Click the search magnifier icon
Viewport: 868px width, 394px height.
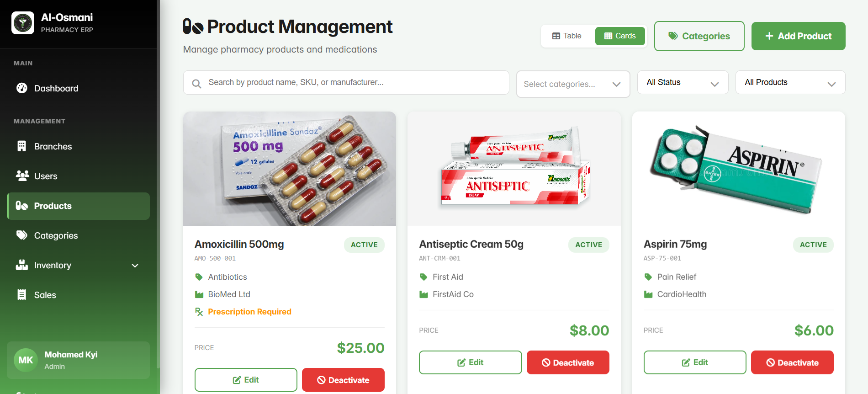coord(196,84)
